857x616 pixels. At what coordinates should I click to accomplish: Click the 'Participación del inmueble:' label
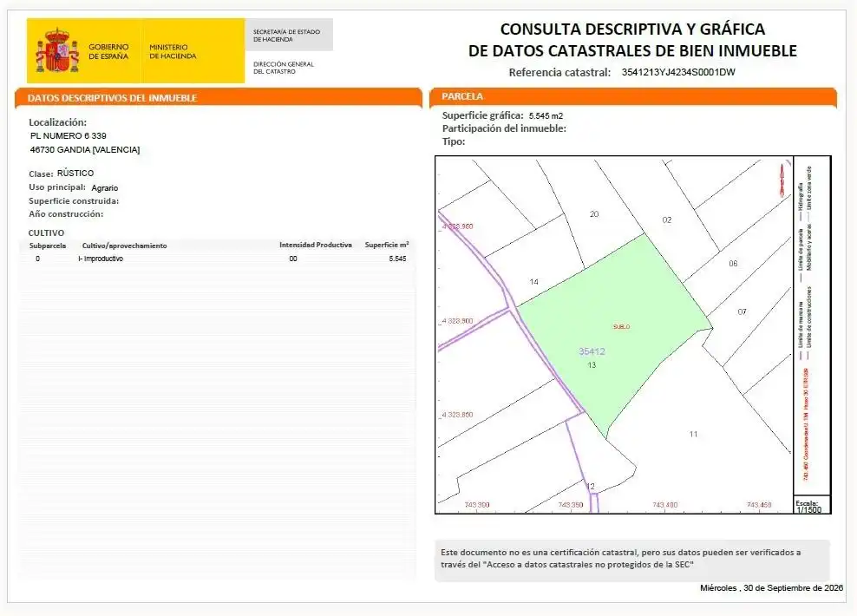coord(504,128)
